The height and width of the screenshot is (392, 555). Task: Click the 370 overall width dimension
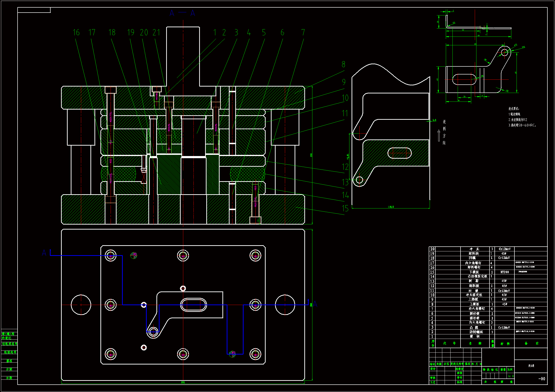point(183,382)
